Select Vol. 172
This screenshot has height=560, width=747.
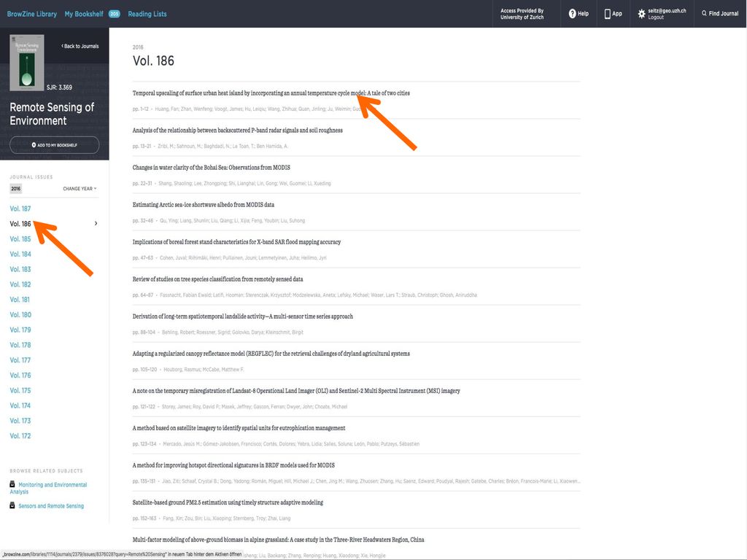coord(20,436)
